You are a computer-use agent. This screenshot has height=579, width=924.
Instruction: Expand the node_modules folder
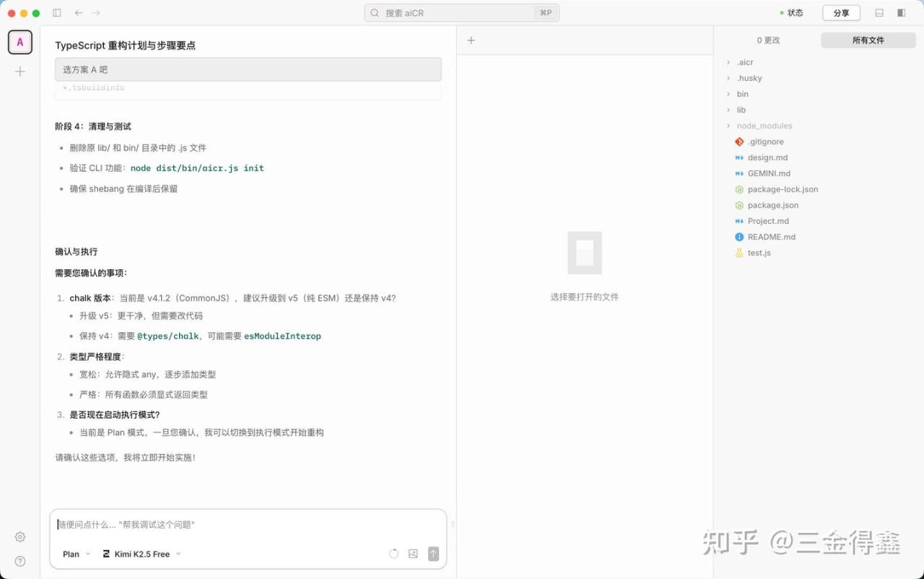tap(764, 126)
